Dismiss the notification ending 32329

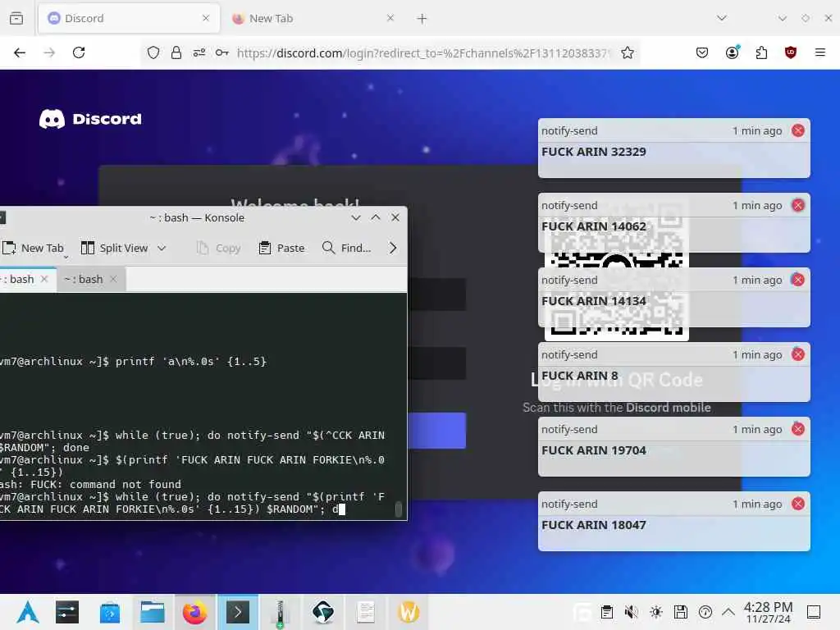pyautogui.click(x=797, y=130)
